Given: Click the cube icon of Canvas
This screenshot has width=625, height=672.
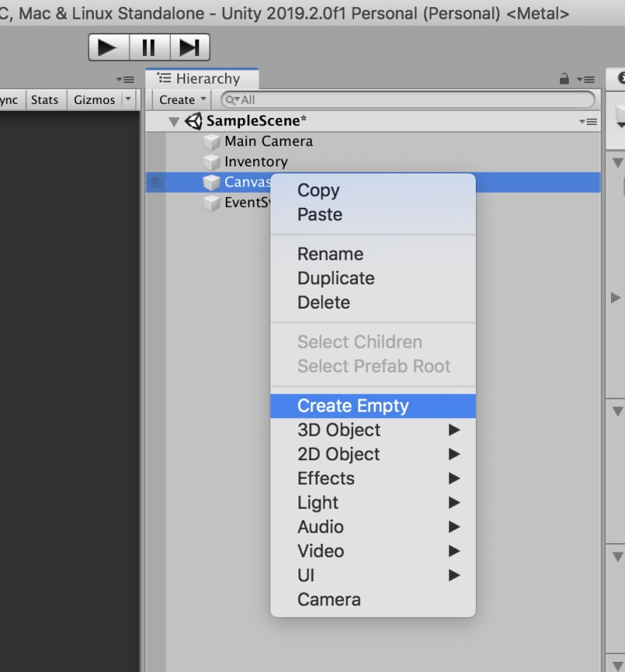Looking at the screenshot, I should point(212,183).
